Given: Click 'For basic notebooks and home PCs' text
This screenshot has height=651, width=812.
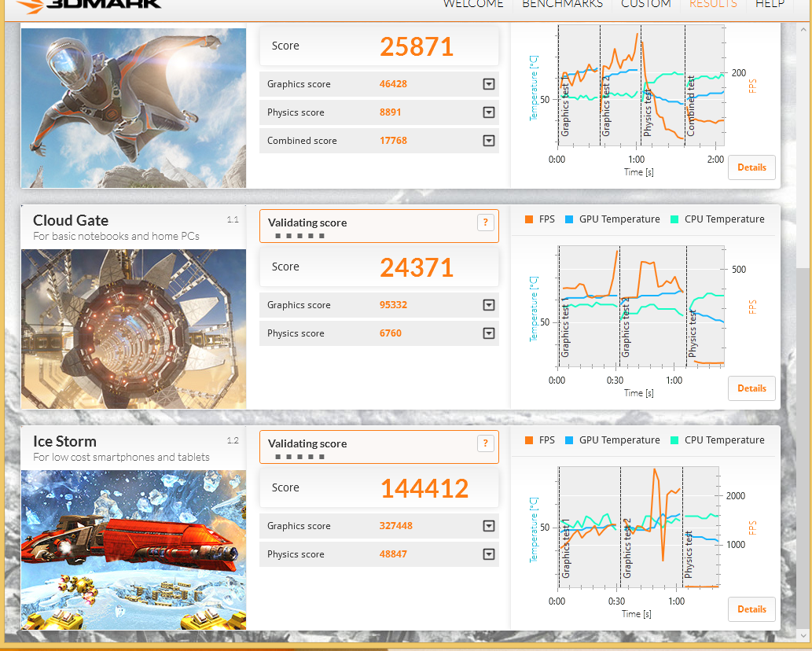Looking at the screenshot, I should [x=116, y=236].
